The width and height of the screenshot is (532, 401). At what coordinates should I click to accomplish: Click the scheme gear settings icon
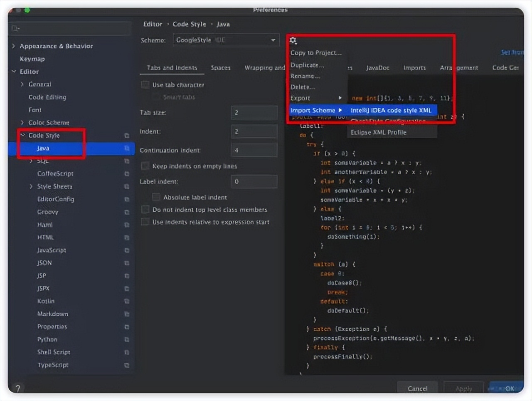click(293, 40)
